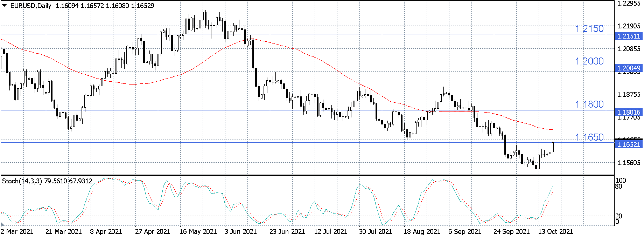Select the blue 1.18016 price tag
Screen dimensions: 644x237
coord(629,112)
